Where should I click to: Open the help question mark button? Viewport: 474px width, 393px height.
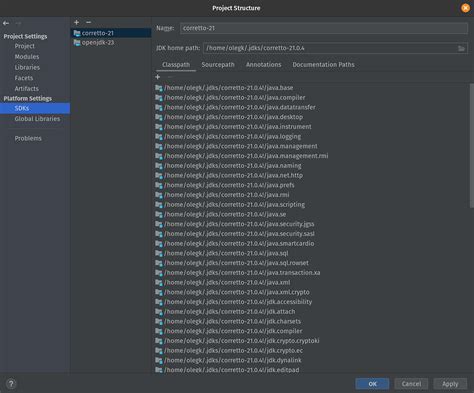[11, 384]
